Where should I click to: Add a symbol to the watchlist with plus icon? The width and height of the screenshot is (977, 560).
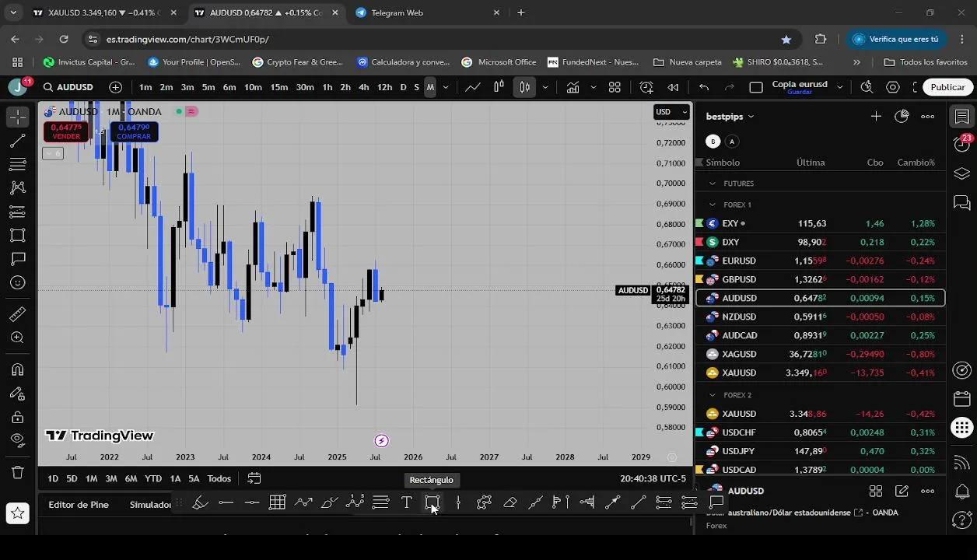876,116
